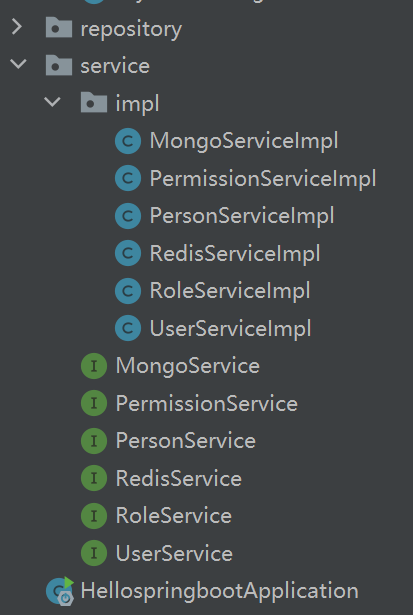Click the MongoServiceImpl class icon

click(x=128, y=141)
